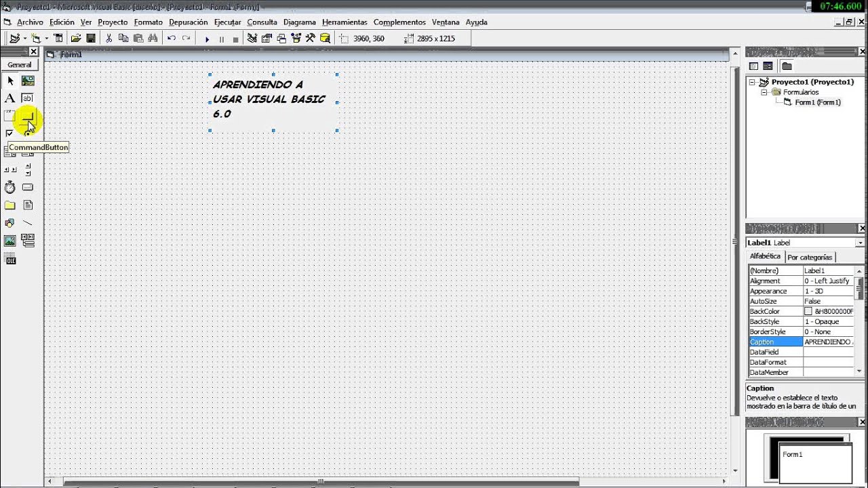This screenshot has width=868, height=488.
Task: Select the VScrollBar control tool
Action: click(x=28, y=169)
